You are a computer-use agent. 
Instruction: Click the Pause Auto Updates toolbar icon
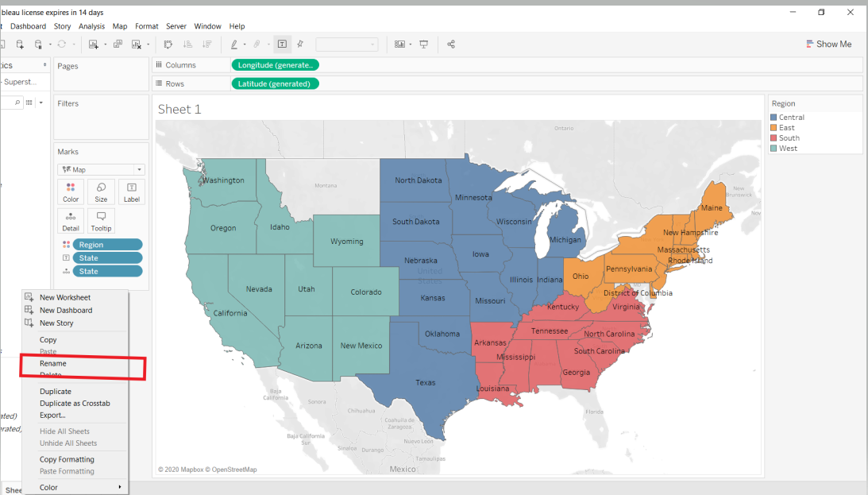pos(38,44)
